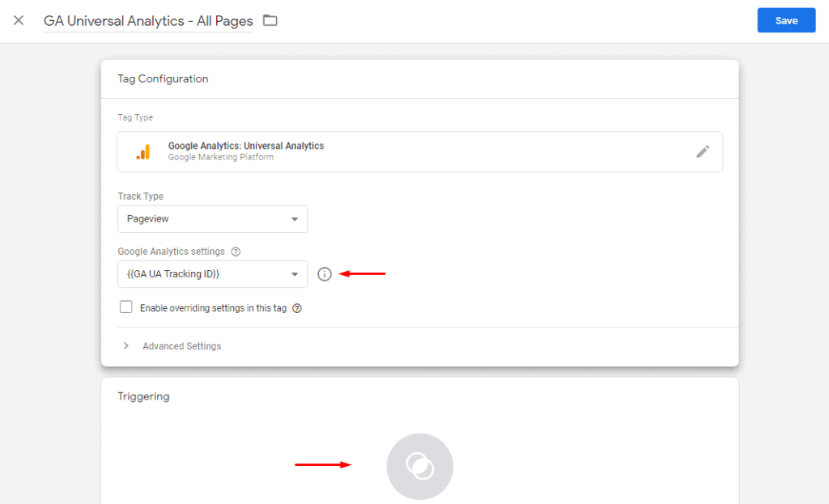
Task: Click Enable overriding settings label text
Action: (x=213, y=308)
